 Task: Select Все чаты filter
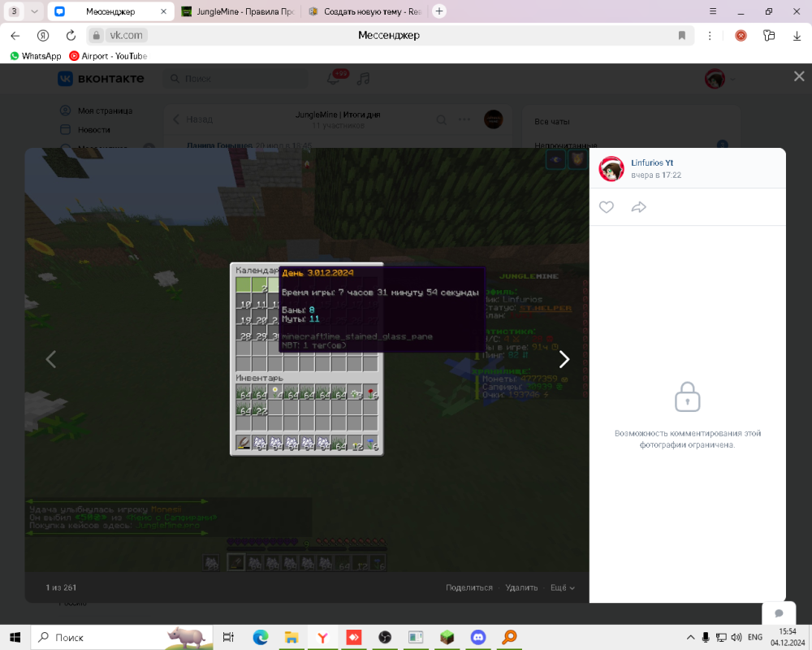click(x=552, y=121)
